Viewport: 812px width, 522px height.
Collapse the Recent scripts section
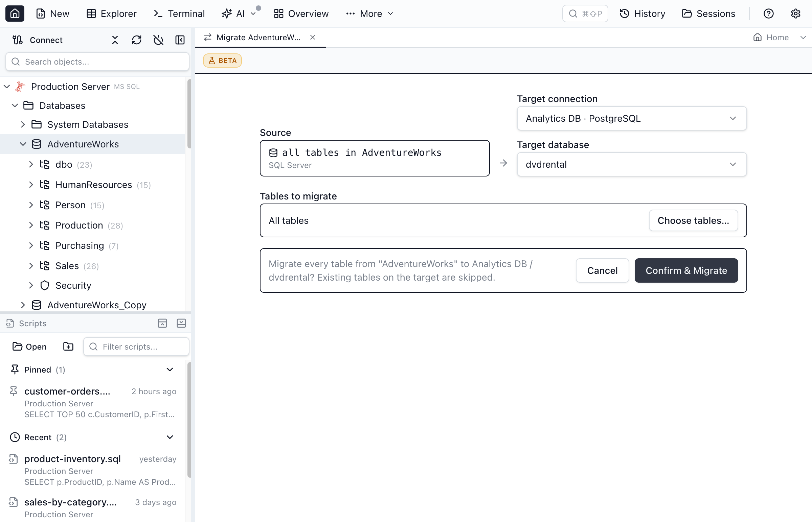[x=170, y=437]
